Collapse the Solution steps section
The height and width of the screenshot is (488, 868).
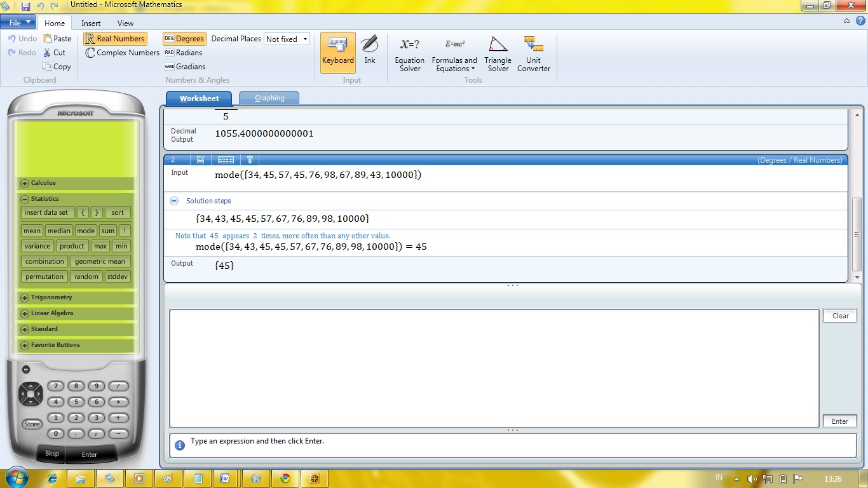click(174, 201)
